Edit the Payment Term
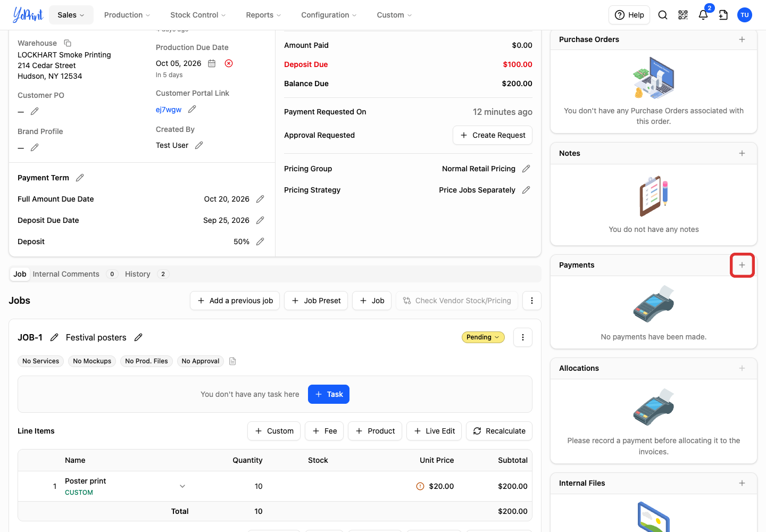 tap(80, 178)
